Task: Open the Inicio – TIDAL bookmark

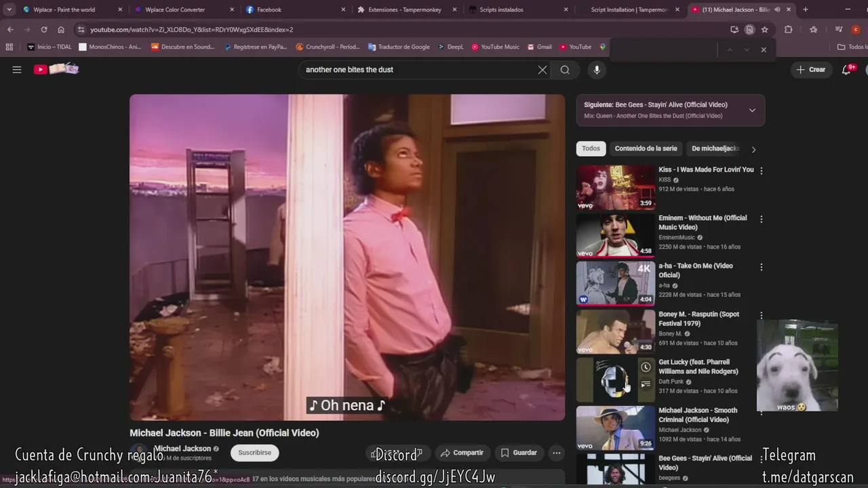Action: [49, 47]
